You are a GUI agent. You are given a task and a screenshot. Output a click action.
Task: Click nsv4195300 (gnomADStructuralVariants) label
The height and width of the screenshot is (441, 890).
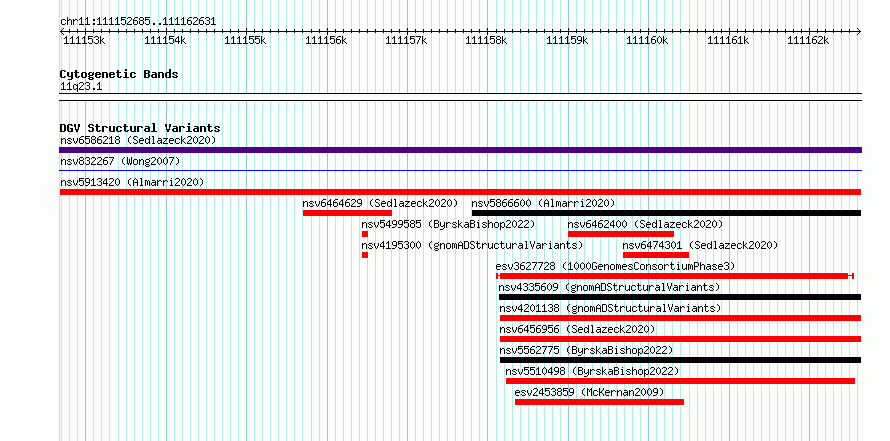[472, 245]
